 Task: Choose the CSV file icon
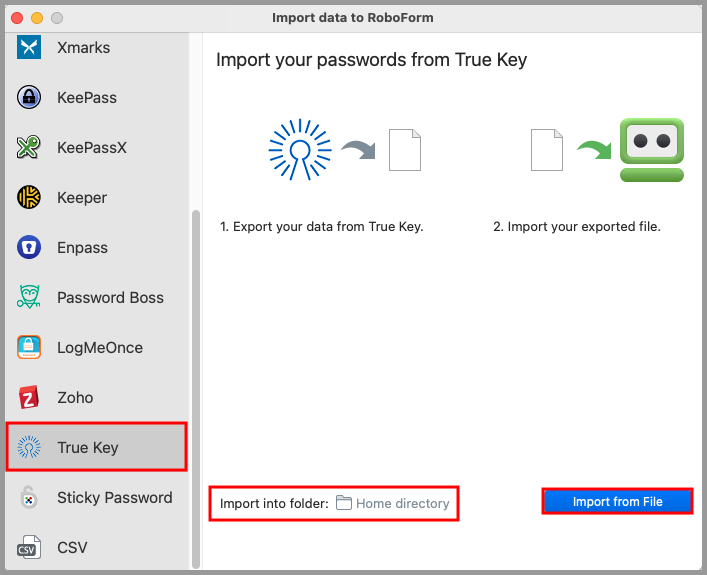click(29, 547)
